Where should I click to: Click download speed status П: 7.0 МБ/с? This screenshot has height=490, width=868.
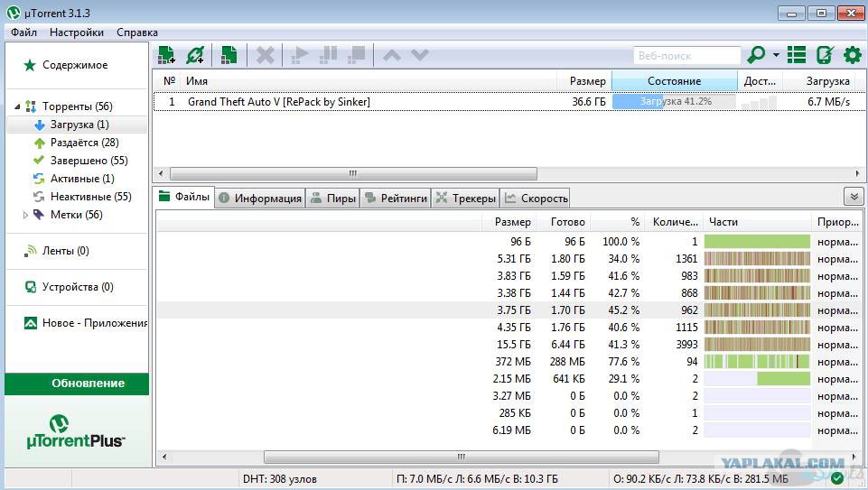477,479
